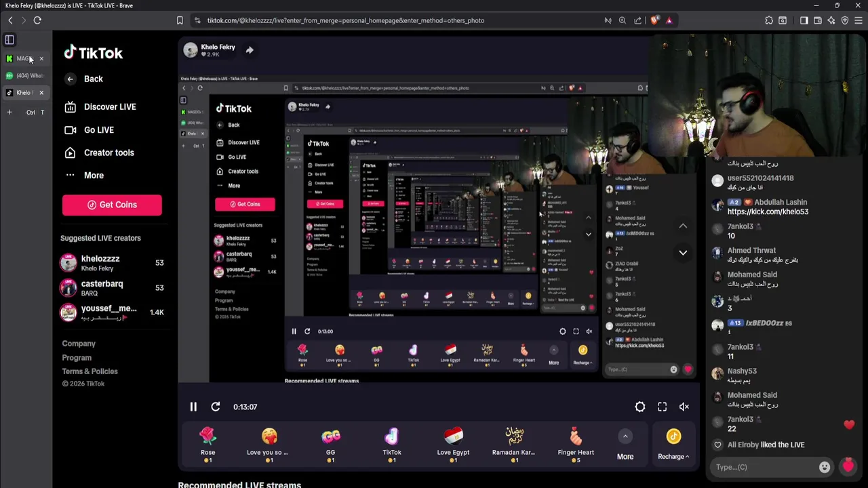Screen dimensions: 868x488
Task: Open Leo AI sparkle icon
Action: click(831, 20)
